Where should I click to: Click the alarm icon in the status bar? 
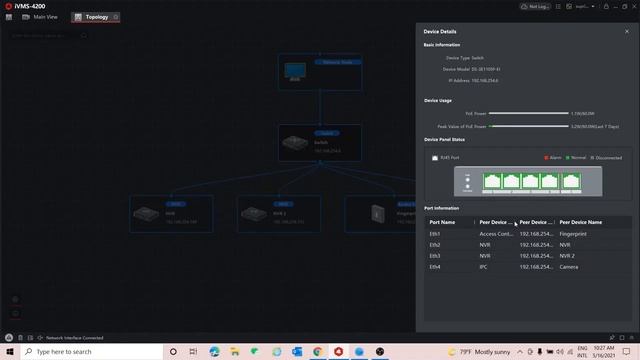coord(9,338)
